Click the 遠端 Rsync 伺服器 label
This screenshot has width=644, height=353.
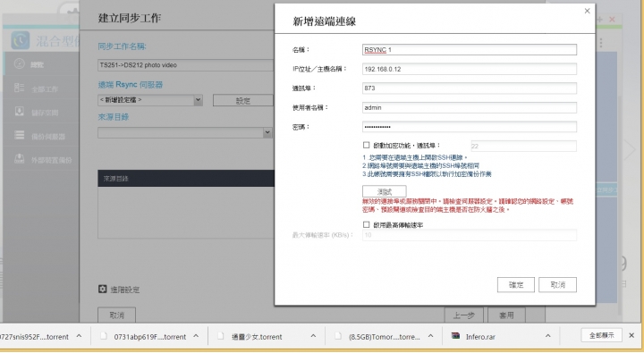point(131,85)
